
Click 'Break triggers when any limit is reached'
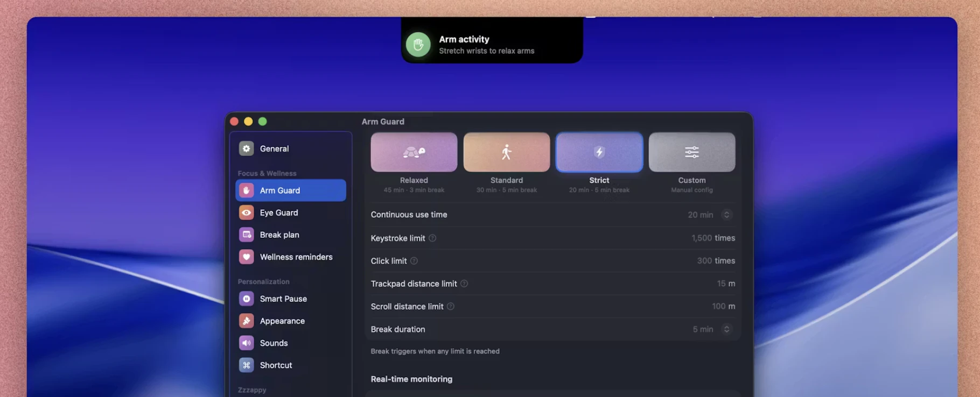click(x=435, y=351)
